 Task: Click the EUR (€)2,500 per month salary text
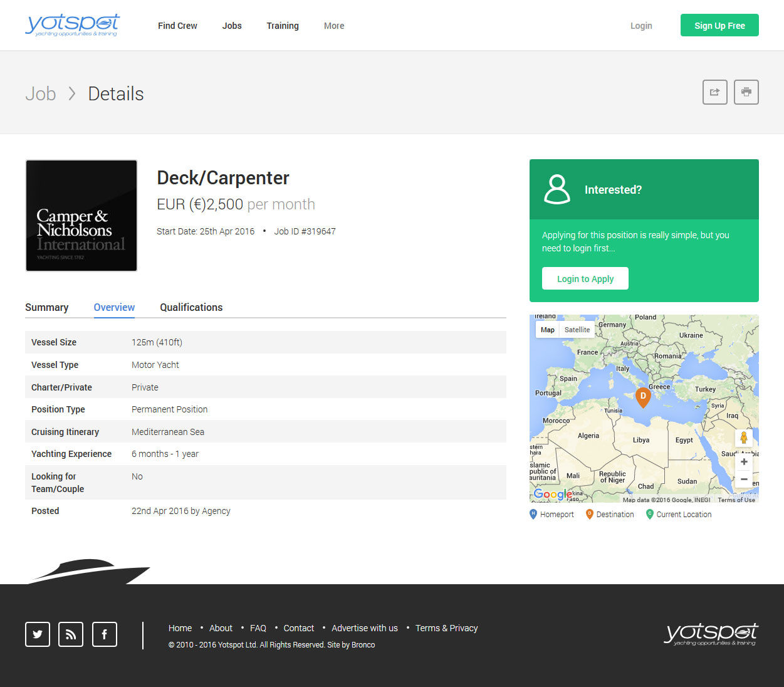coord(236,204)
